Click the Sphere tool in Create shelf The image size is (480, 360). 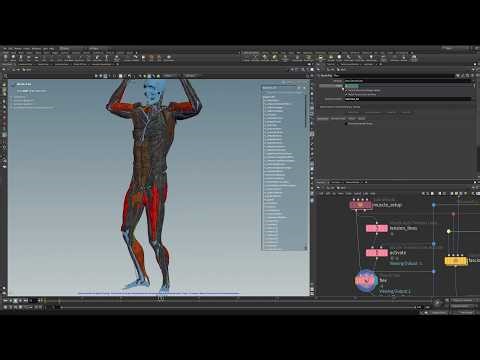(x=13, y=59)
